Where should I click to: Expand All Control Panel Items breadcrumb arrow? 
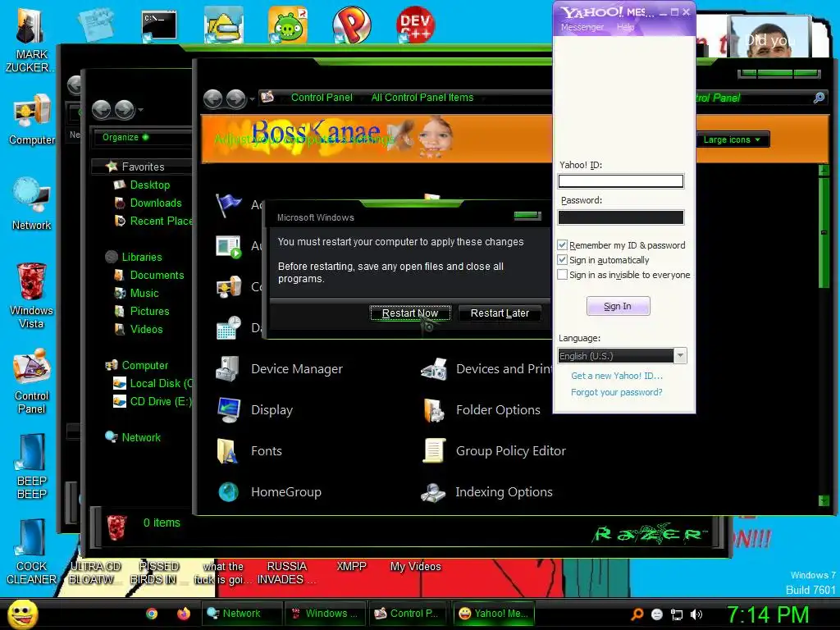[482, 98]
